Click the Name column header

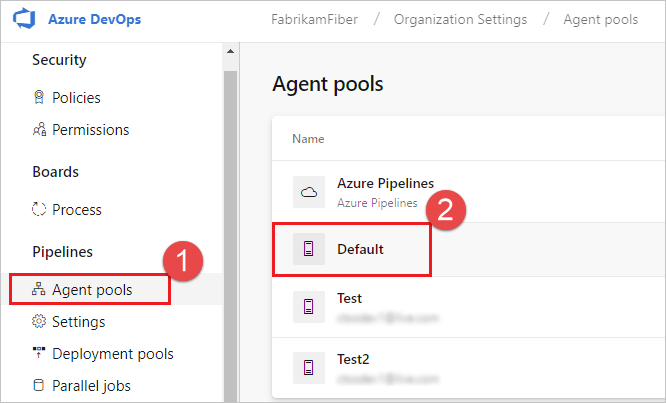pyautogui.click(x=308, y=139)
